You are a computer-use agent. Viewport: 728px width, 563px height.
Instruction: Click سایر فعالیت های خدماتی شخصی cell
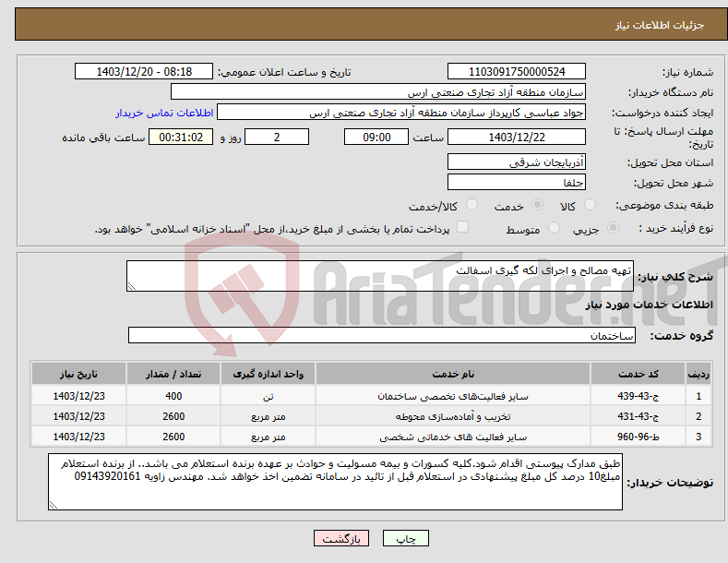[453, 437]
